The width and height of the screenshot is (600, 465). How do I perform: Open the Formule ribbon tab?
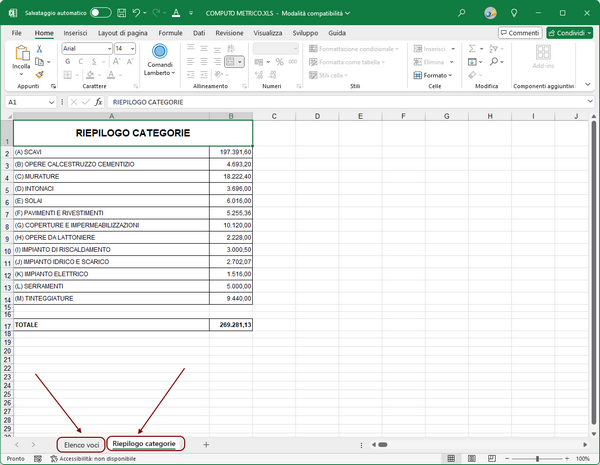click(170, 33)
